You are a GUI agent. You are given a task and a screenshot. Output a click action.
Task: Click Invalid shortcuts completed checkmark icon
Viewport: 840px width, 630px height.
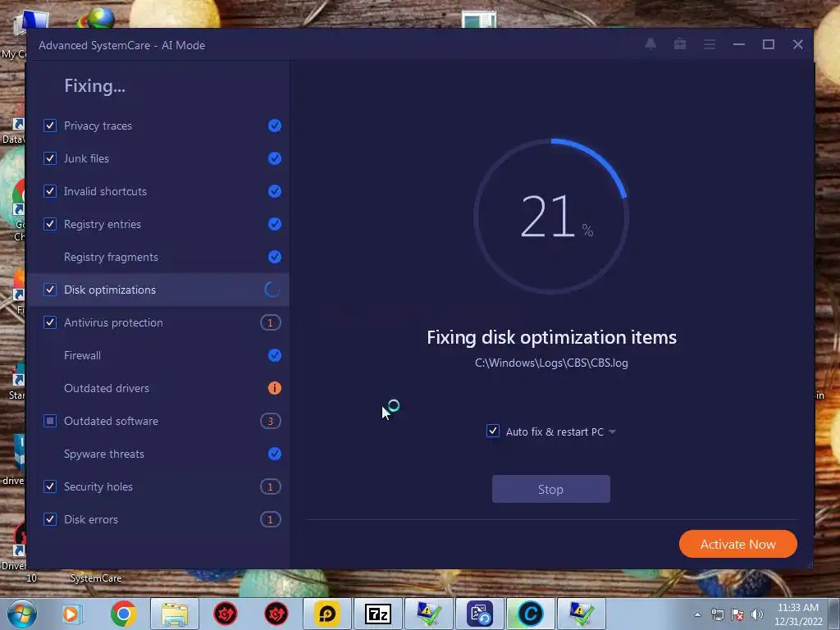point(274,191)
